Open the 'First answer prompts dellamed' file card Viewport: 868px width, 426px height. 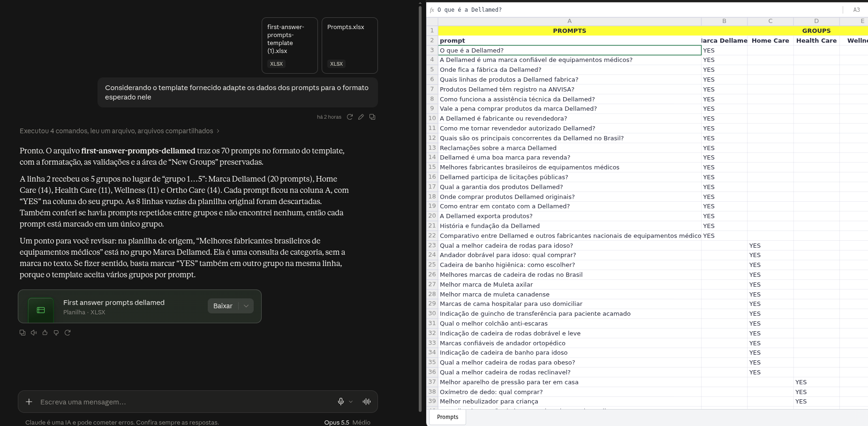(x=140, y=306)
